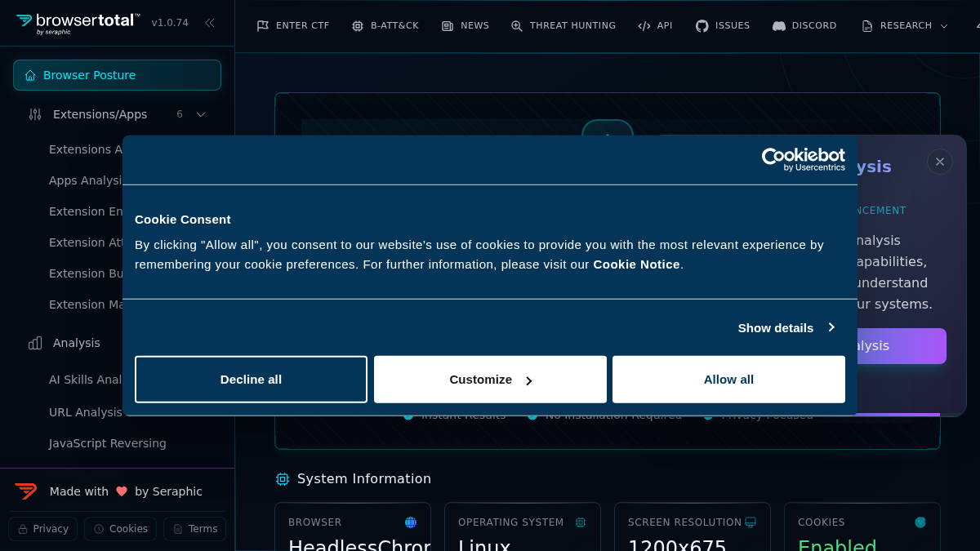Open API in top navigation
Viewport: 980px width, 551px height.
pos(656,26)
